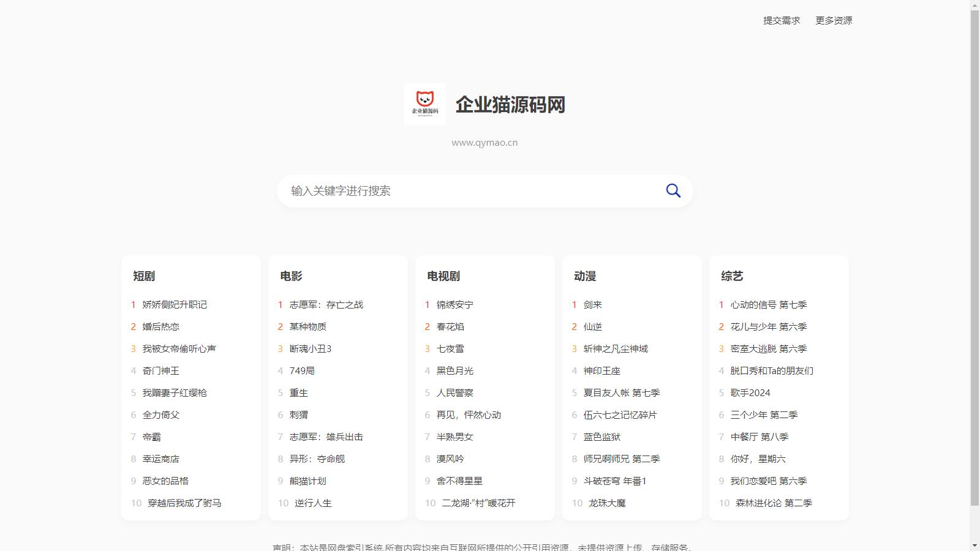Click the magnifier search icon
The image size is (980, 551).
tap(673, 191)
